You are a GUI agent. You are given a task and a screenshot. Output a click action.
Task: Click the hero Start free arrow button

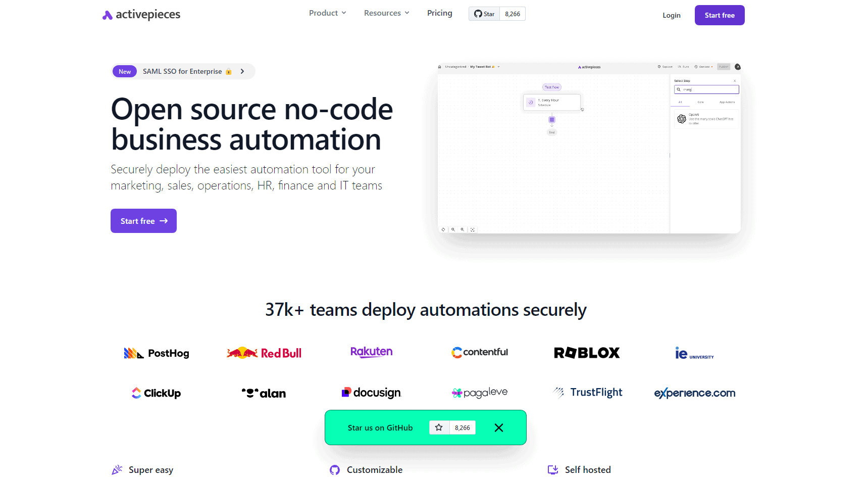tap(143, 221)
